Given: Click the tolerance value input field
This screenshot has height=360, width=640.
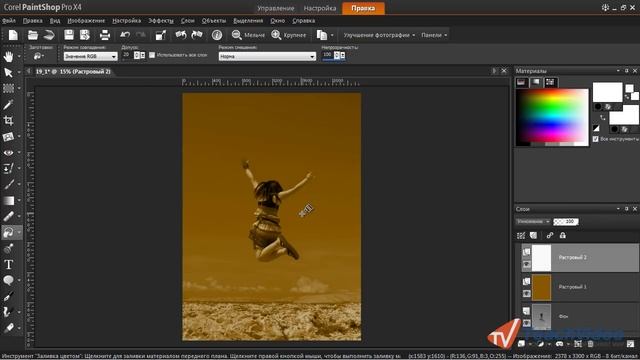Looking at the screenshot, I should tap(127, 55).
